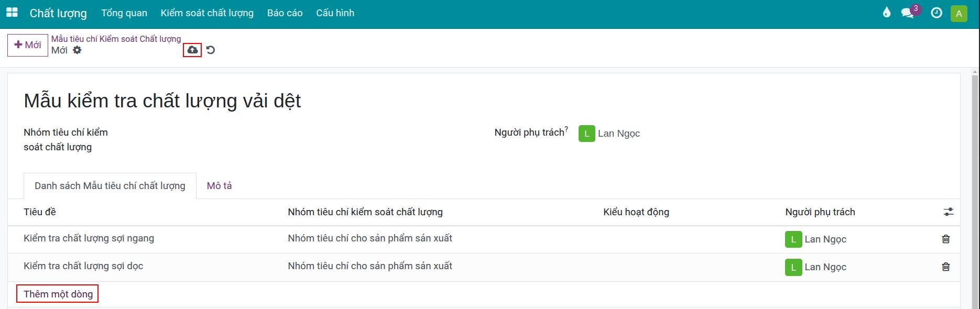Click Nhóm tiêu chí cho sản phẩm sản xuất in sợi ngang row
Viewport: 980px width, 309px height.
pyautogui.click(x=370, y=238)
